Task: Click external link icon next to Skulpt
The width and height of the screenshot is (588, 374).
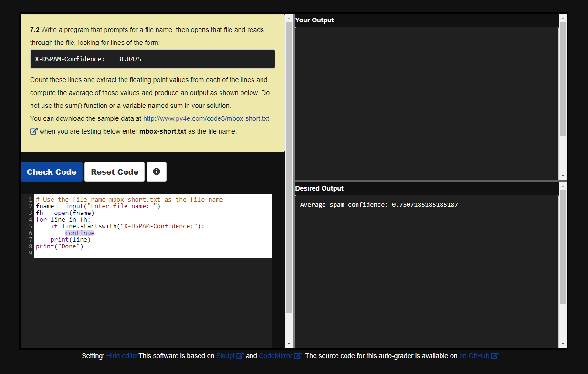Action: [x=240, y=356]
